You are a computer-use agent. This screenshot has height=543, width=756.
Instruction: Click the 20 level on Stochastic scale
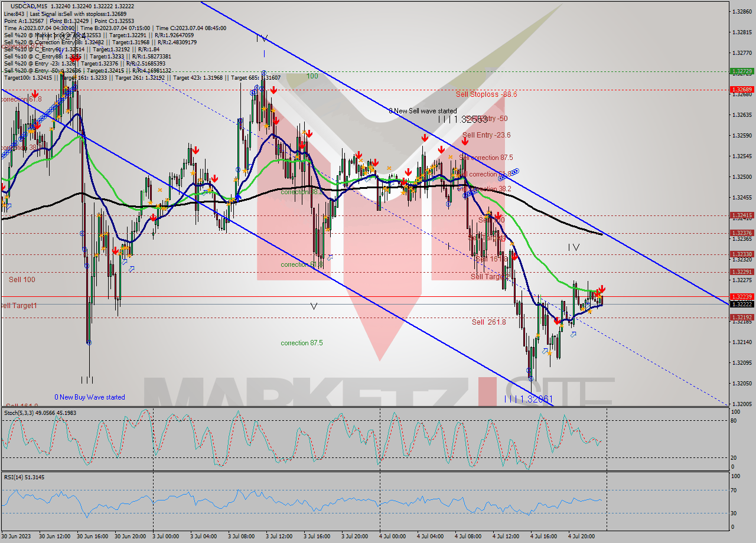[734, 458]
